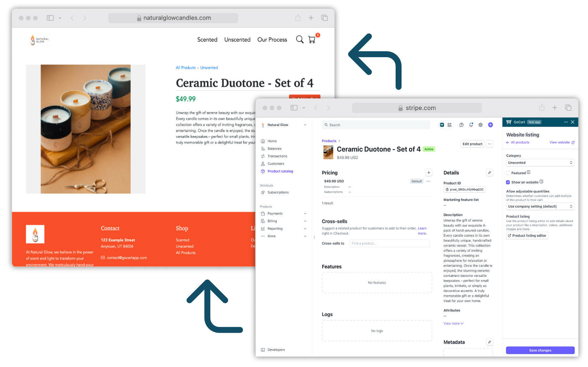The height and width of the screenshot is (367, 588).
Task: Switch to the Unscented menu on the candle site
Action: pyautogui.click(x=237, y=40)
